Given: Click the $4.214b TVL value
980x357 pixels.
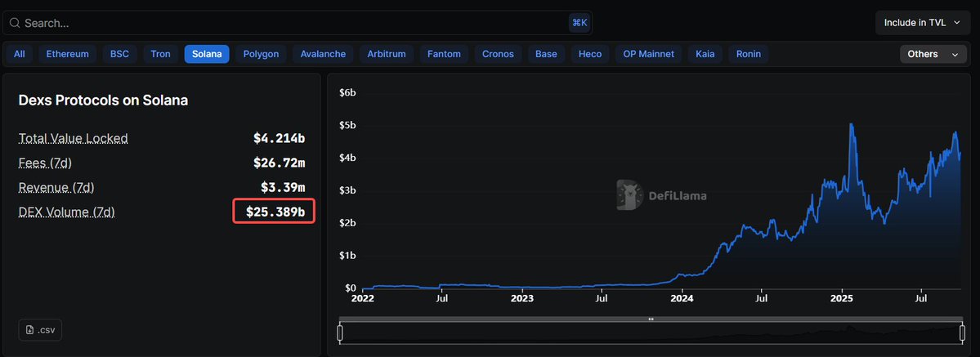Looking at the screenshot, I should [279, 138].
